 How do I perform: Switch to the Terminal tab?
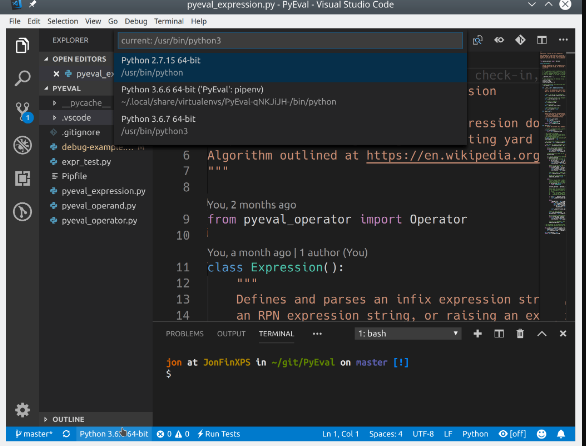[276, 333]
